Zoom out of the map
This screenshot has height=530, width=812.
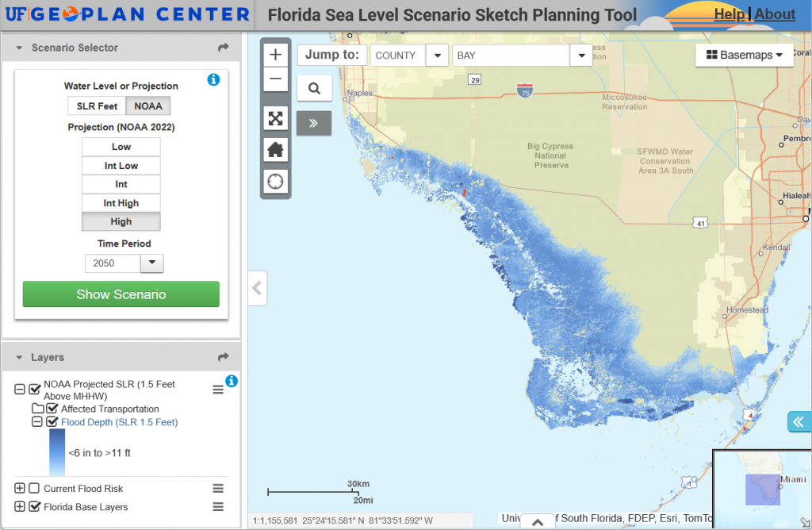tap(275, 79)
